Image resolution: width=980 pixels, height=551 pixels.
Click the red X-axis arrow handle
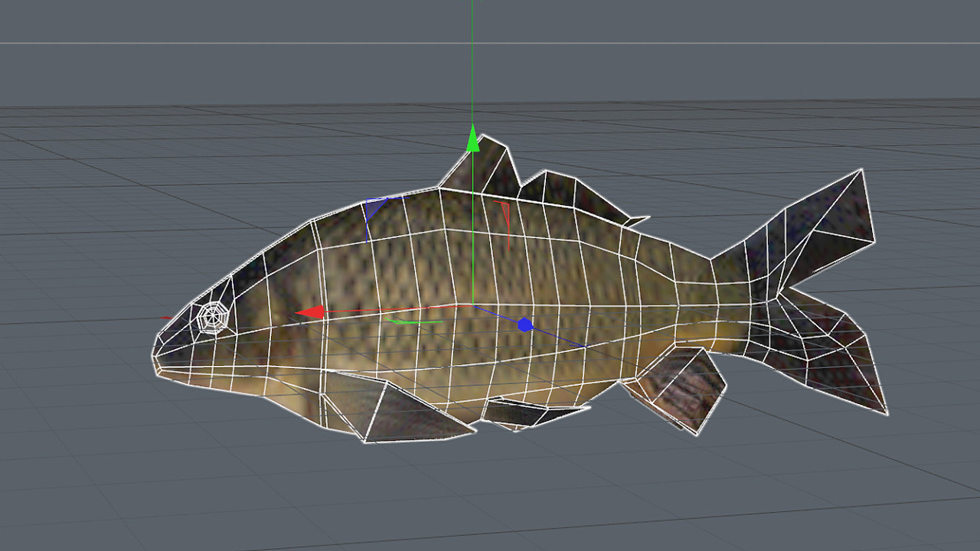click(x=310, y=312)
